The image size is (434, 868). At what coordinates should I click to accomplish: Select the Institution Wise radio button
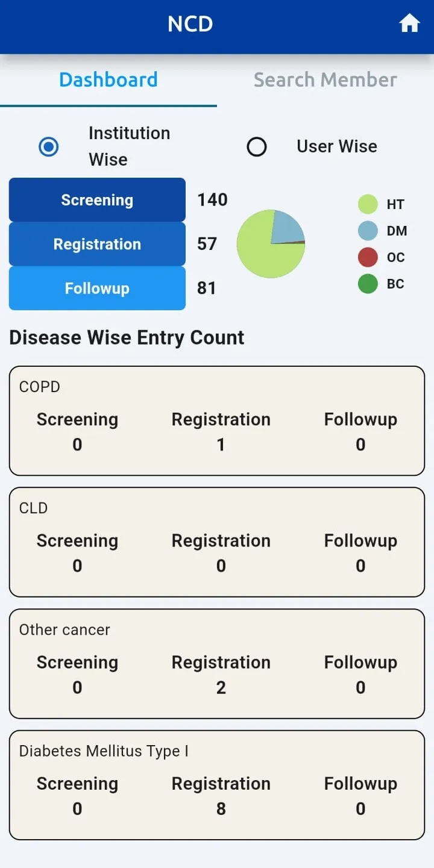pyautogui.click(x=49, y=146)
